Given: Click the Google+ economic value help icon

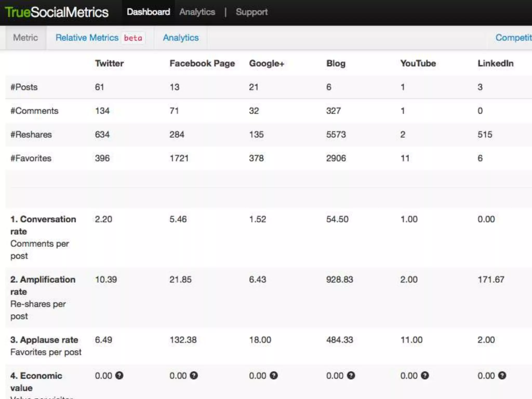Looking at the screenshot, I should click(x=274, y=375).
